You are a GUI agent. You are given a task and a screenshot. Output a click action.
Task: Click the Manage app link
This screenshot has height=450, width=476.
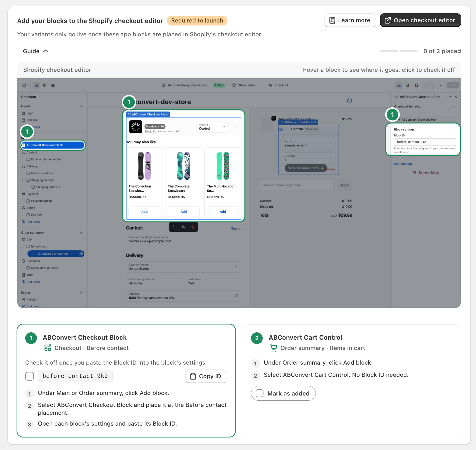tap(403, 164)
